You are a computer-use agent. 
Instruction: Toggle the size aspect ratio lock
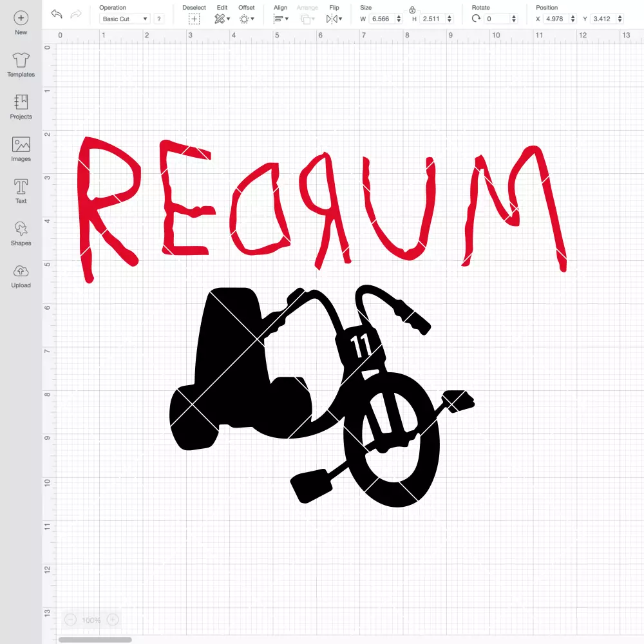pyautogui.click(x=412, y=10)
